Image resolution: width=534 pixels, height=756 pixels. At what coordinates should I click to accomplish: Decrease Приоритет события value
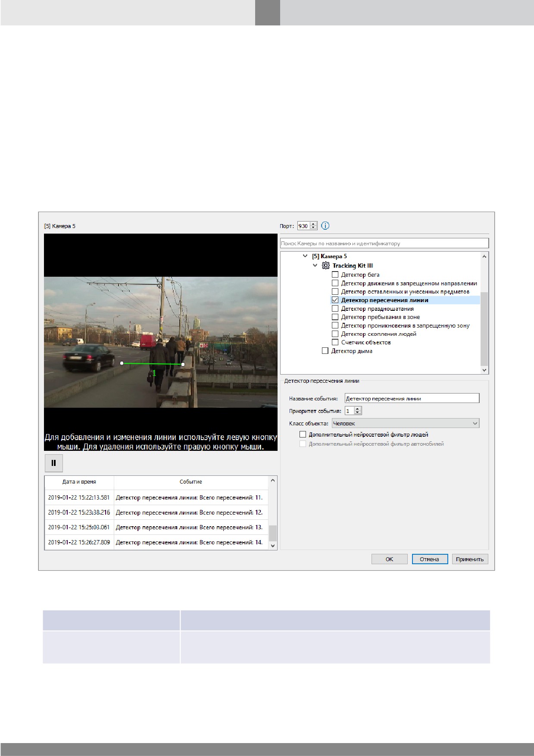[358, 413]
